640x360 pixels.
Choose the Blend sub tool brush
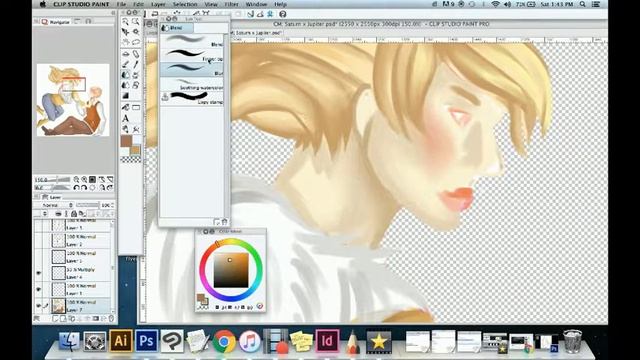point(192,40)
